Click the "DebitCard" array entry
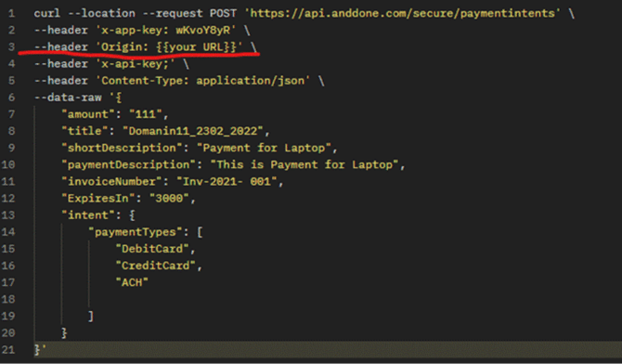 pos(152,249)
